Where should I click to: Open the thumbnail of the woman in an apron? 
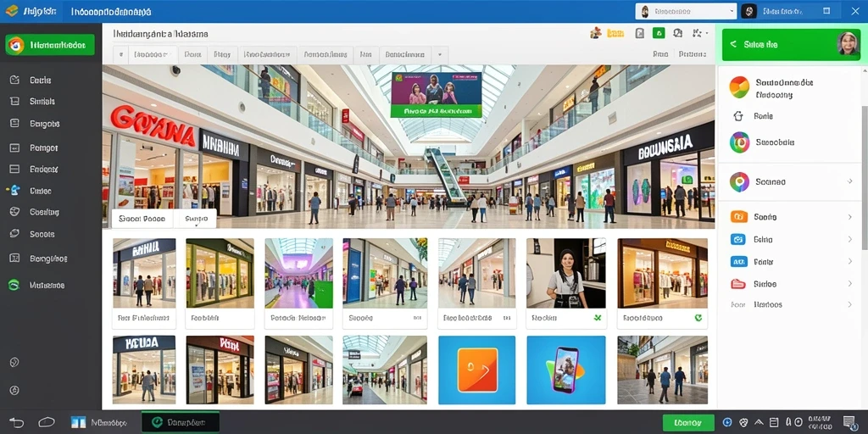pyautogui.click(x=565, y=273)
